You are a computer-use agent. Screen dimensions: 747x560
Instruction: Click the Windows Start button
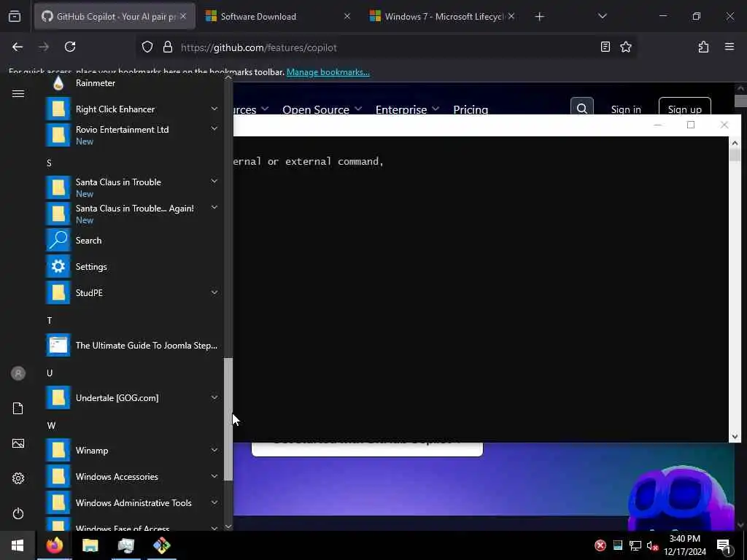click(x=18, y=545)
